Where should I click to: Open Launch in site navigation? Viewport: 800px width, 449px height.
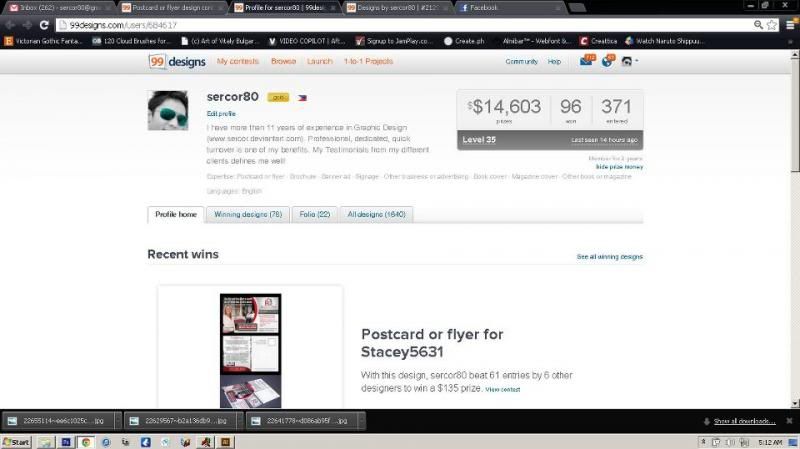click(320, 61)
